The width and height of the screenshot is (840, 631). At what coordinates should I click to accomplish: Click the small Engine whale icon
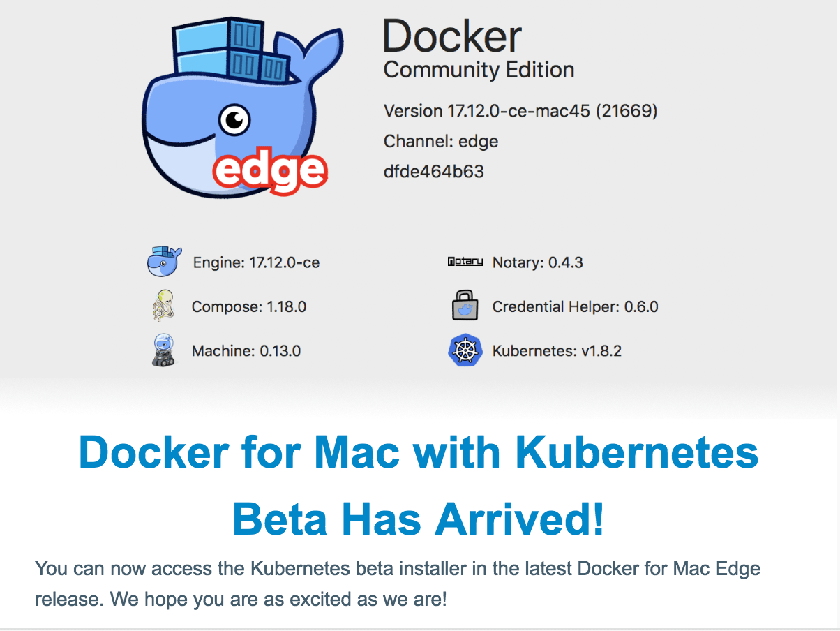[x=164, y=262]
